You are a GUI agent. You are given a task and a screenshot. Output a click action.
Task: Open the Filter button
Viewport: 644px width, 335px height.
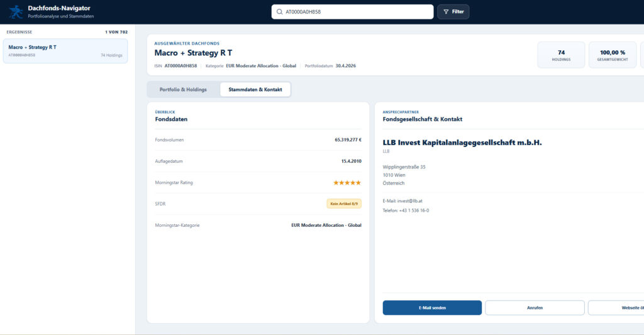pos(453,12)
